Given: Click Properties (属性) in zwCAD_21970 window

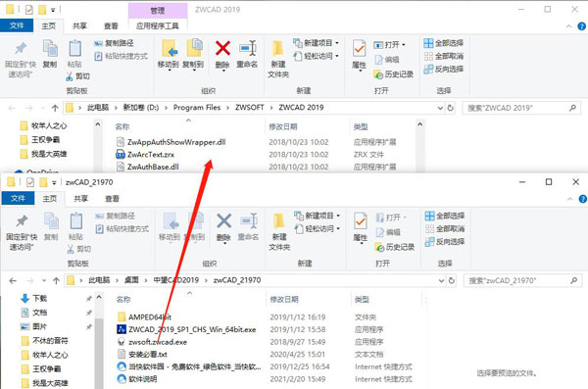Looking at the screenshot, I should [360, 228].
